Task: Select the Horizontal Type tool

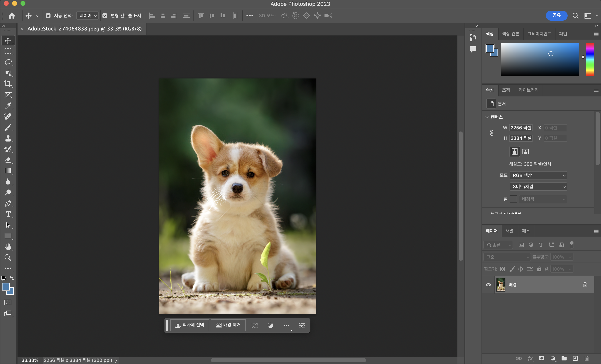Action: click(x=8, y=214)
